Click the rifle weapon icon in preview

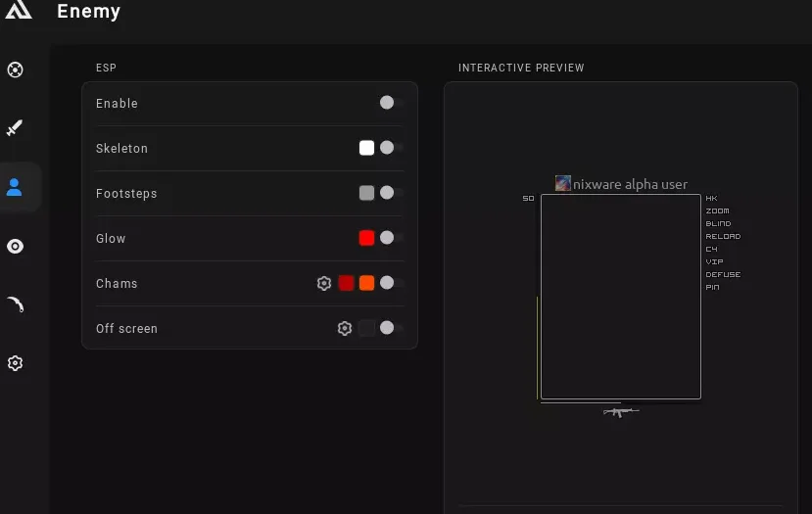620,411
